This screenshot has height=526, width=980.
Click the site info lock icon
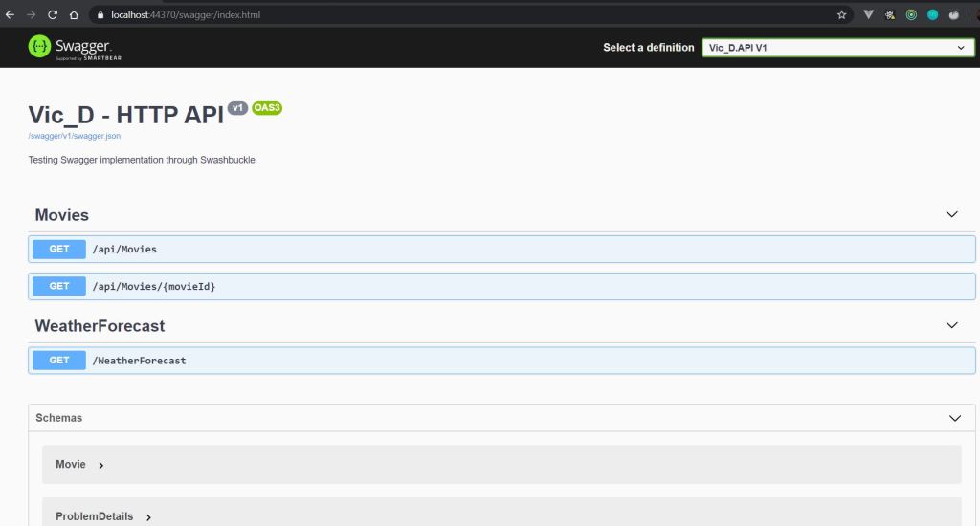100,15
